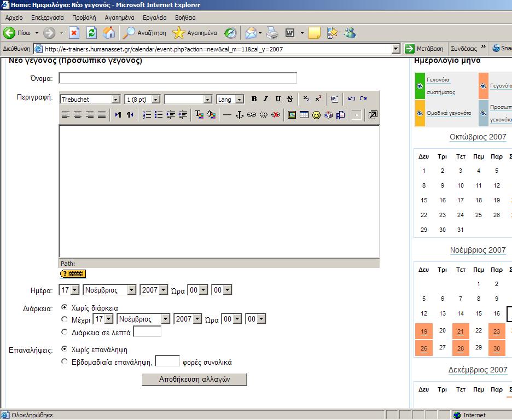Underline the selected text
The height and width of the screenshot is (420, 512).
(278, 99)
